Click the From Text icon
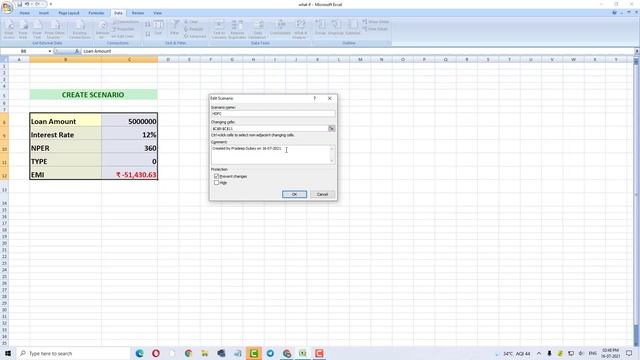This screenshot has width=640, height=360. [37, 29]
